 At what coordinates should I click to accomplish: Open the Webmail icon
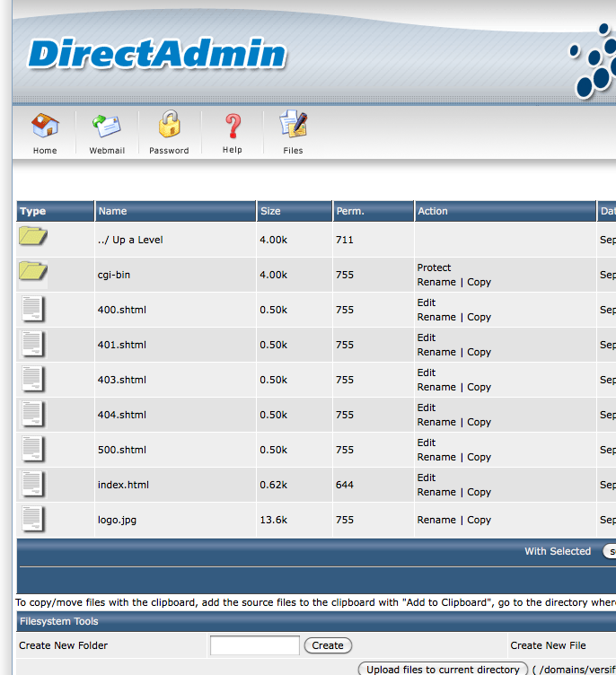106,126
